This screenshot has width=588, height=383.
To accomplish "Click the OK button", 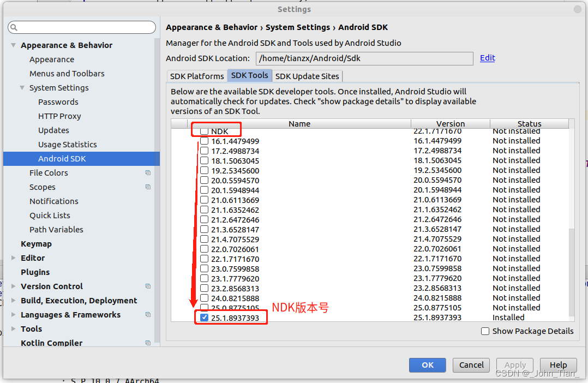I will click(428, 365).
